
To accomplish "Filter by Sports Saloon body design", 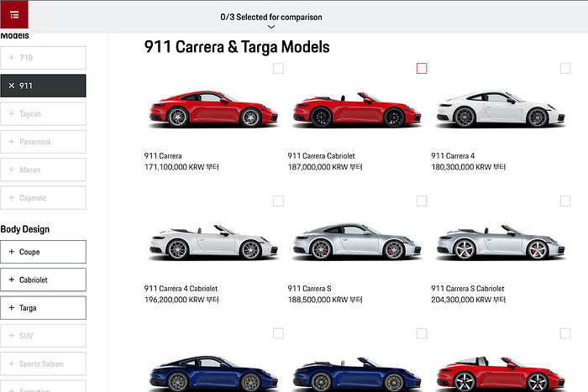I will point(43,363).
